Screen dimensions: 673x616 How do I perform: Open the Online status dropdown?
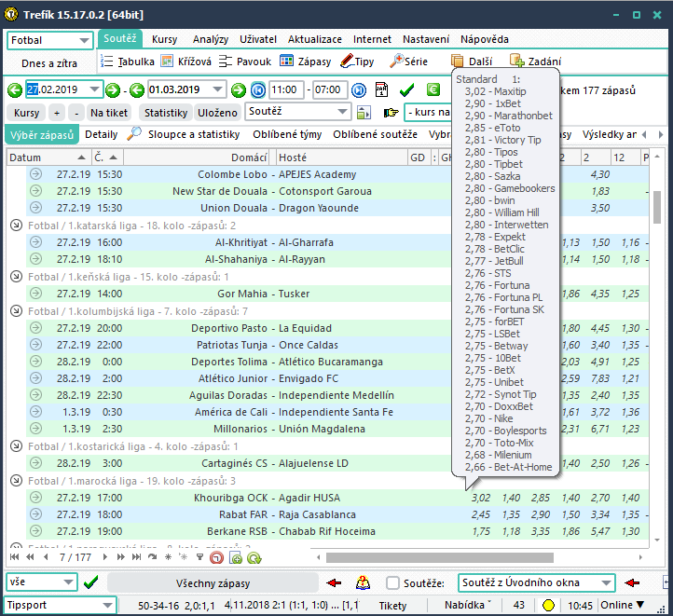point(623,605)
